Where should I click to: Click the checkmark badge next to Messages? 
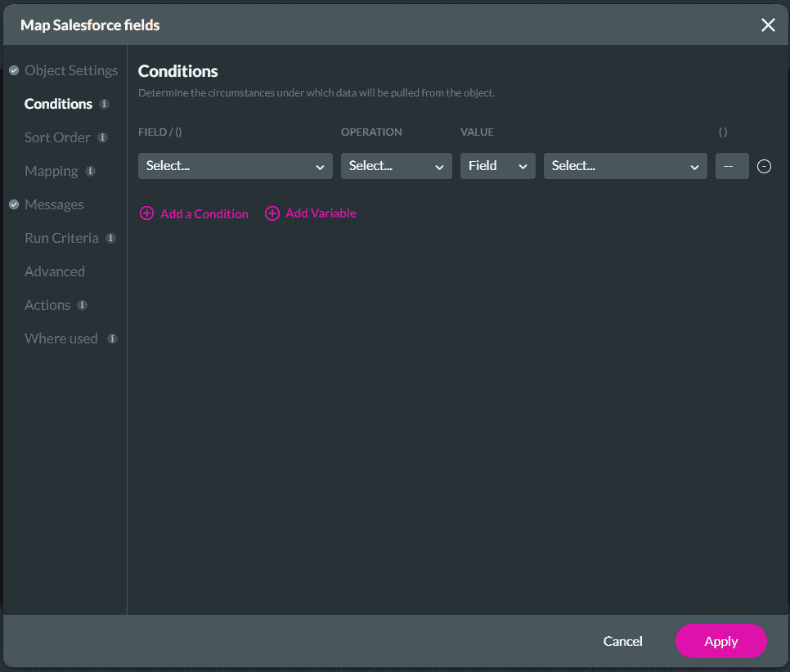[x=13, y=204]
